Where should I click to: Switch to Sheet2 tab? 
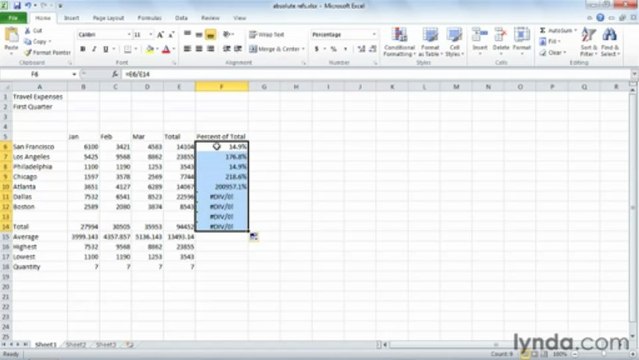coord(76,345)
